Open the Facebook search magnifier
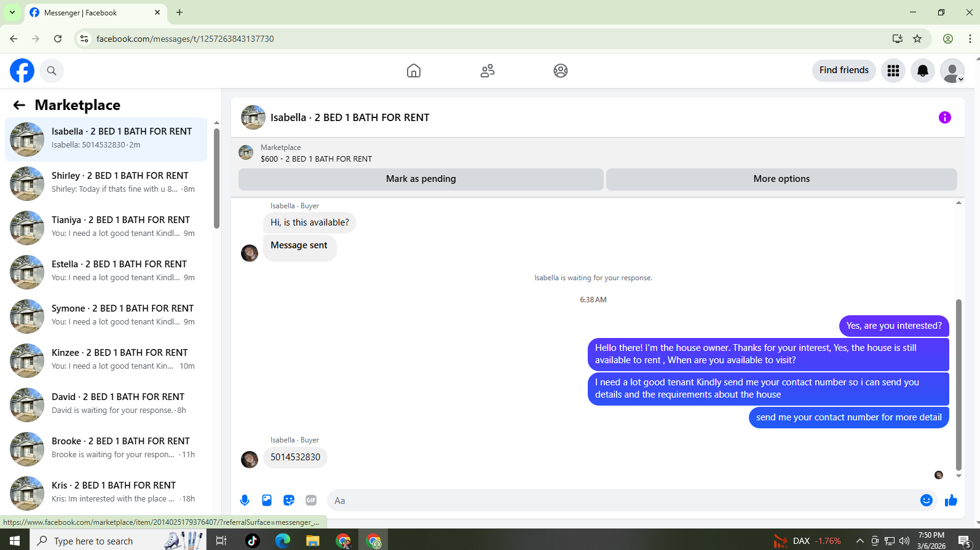This screenshot has width=980, height=550. [x=52, y=71]
